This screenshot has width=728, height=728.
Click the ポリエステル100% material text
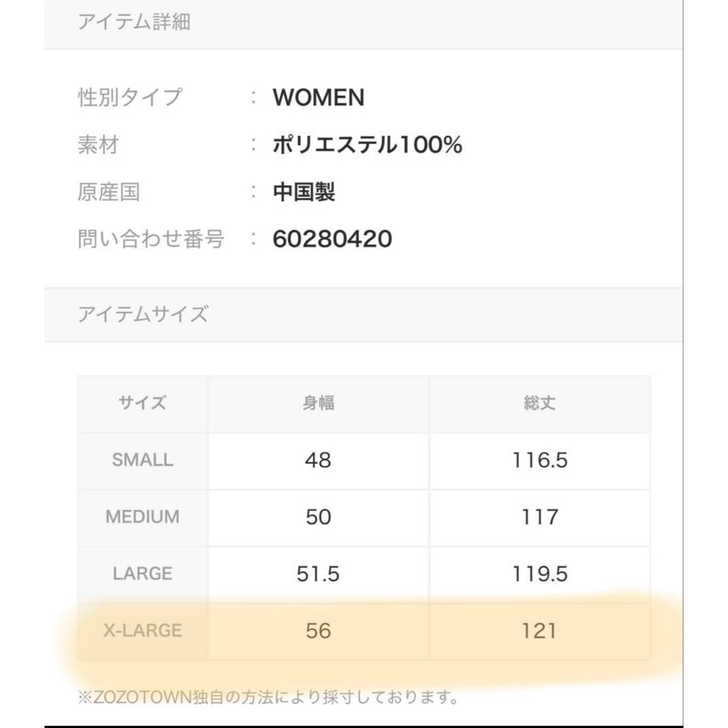click(367, 145)
